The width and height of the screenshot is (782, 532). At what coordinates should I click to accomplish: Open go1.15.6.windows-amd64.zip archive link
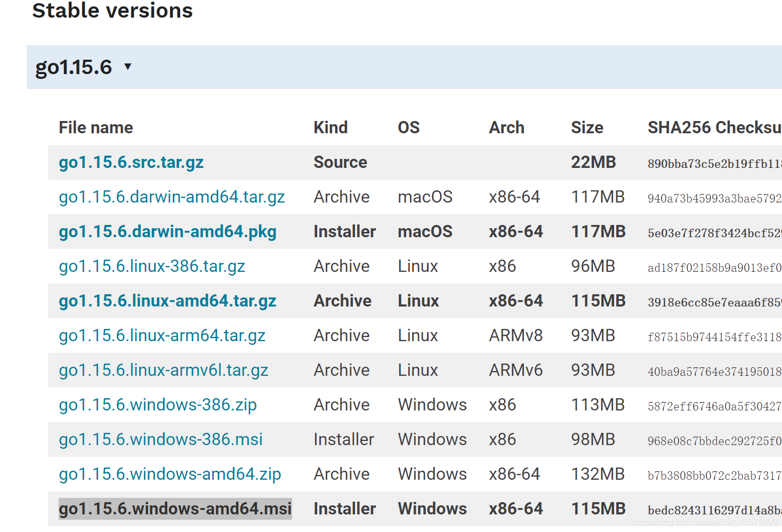click(170, 474)
